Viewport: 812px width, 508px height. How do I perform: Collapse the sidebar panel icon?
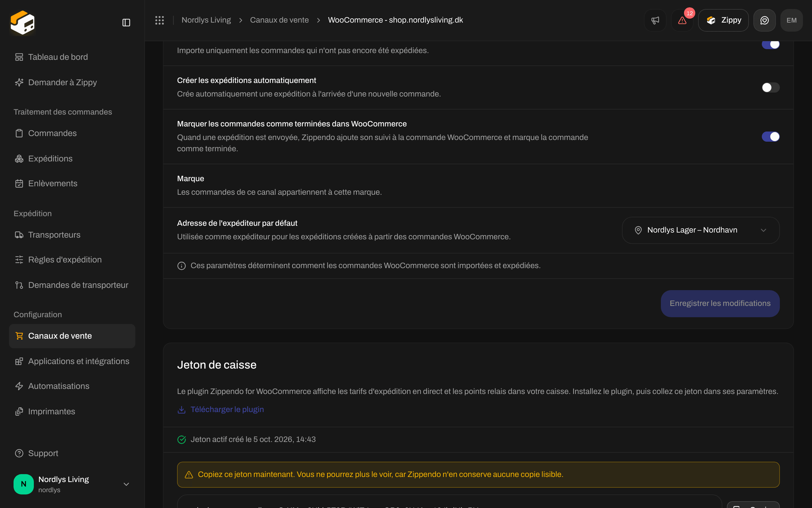pyautogui.click(x=126, y=23)
